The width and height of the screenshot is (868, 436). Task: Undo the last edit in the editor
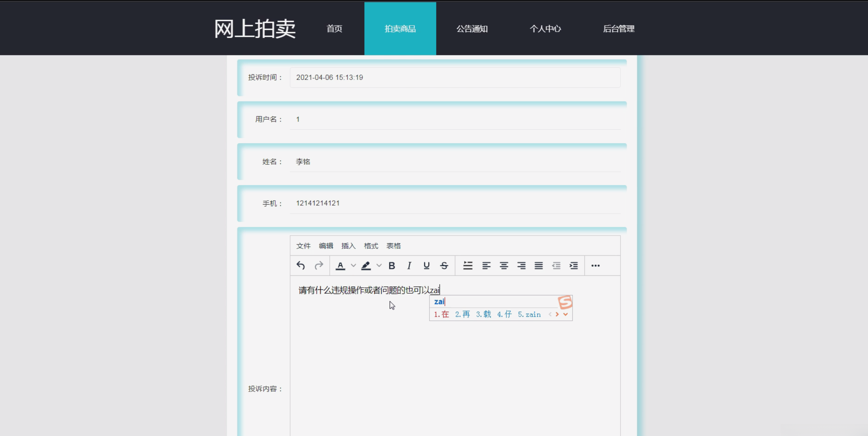(301, 266)
